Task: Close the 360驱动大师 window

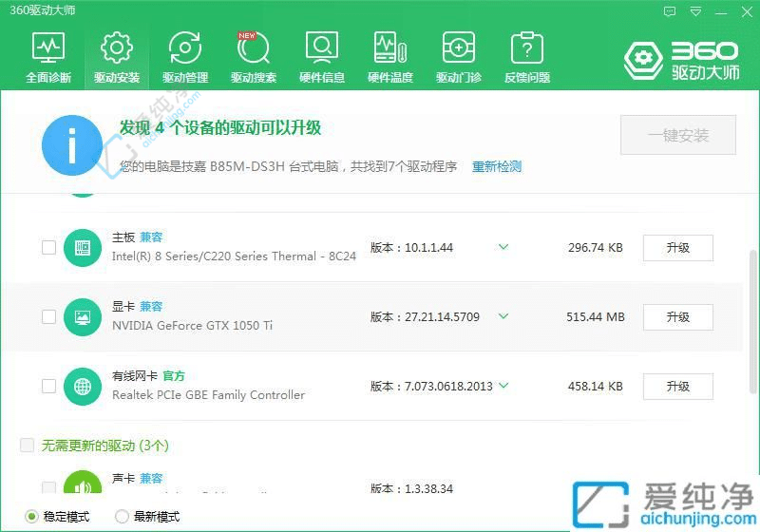Action: (x=747, y=11)
